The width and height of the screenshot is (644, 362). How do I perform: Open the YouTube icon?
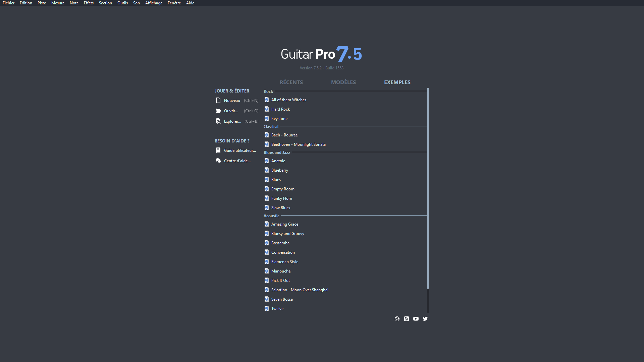[416, 319]
